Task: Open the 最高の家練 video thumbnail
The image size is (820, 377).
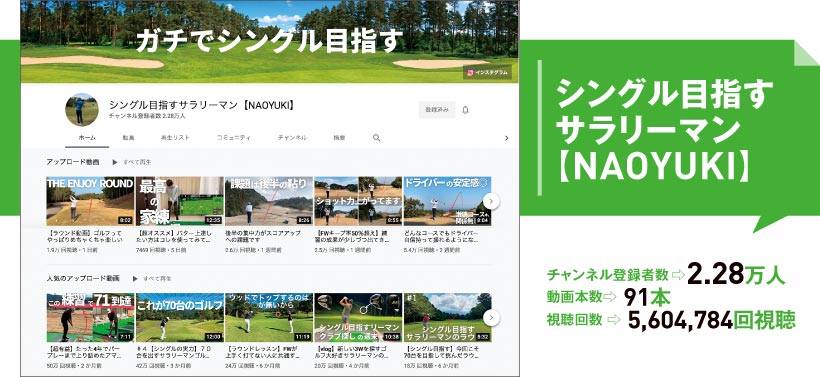Action: [x=179, y=201]
